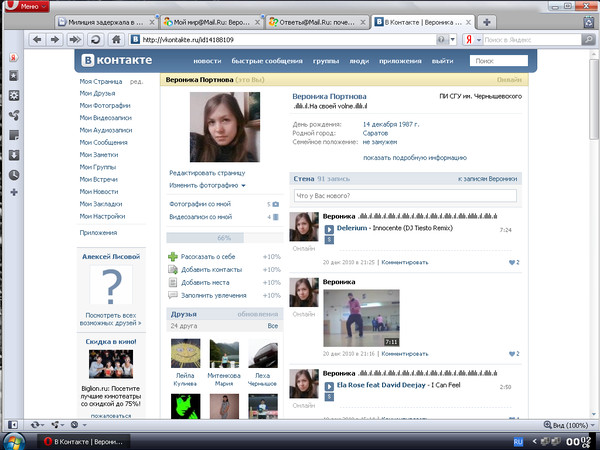The width and height of the screenshot is (600, 450).
Task: Open группы in VK header menu
Action: pyautogui.click(x=326, y=61)
